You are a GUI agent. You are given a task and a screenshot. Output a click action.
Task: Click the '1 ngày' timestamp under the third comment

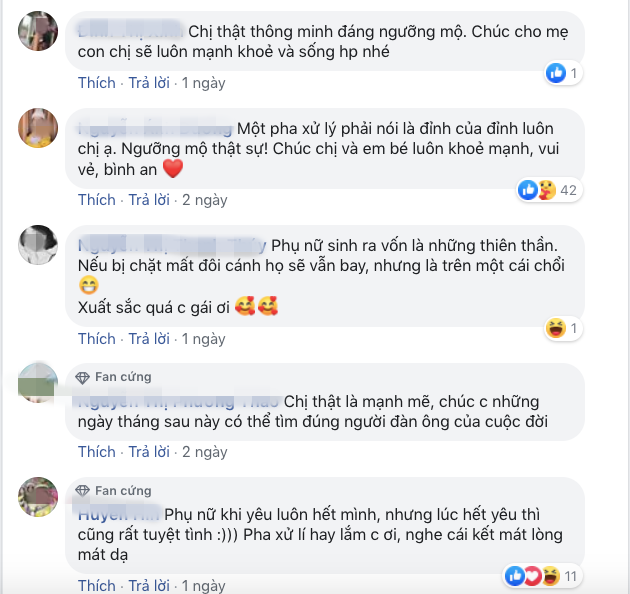click(203, 339)
